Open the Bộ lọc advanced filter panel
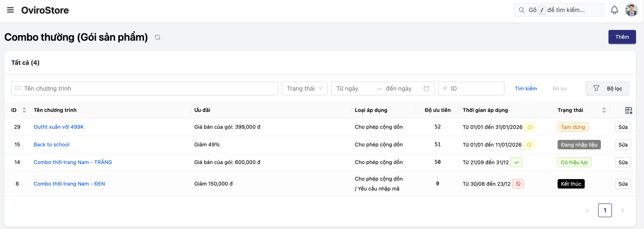 607,89
